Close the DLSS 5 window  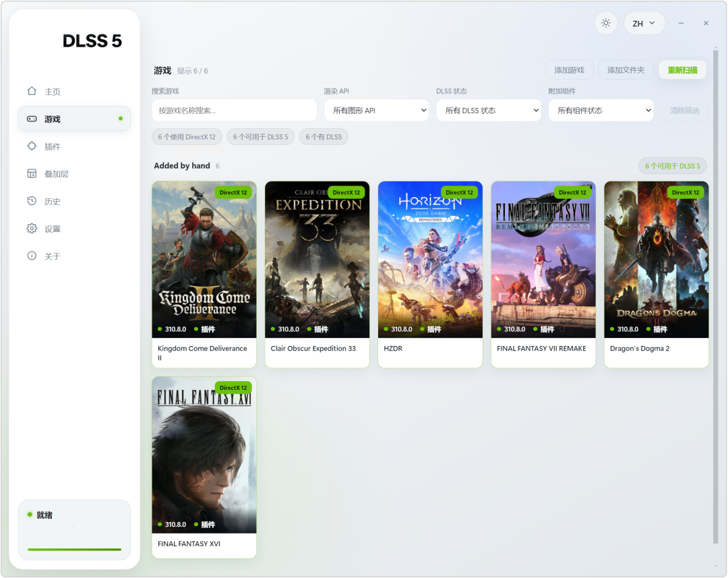pyautogui.click(x=706, y=23)
